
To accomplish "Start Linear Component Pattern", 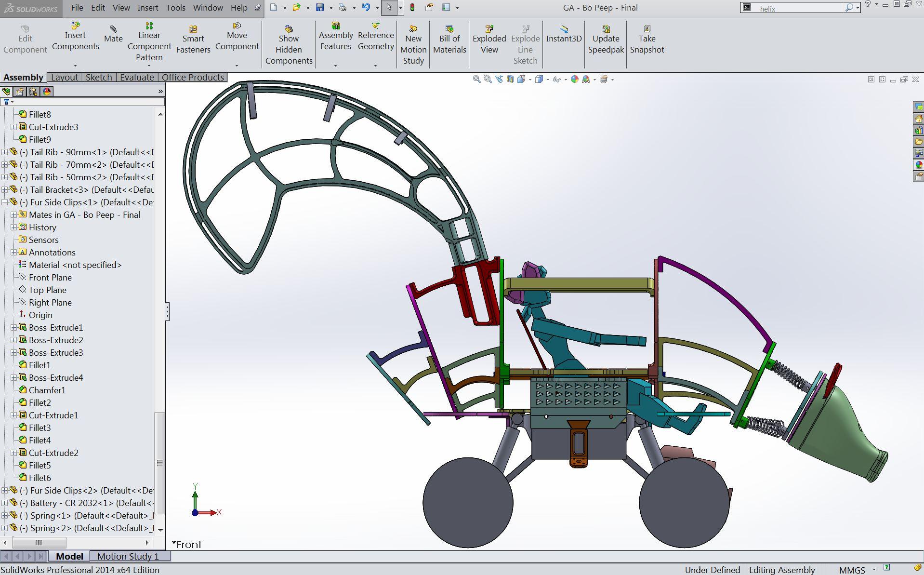I will (x=149, y=41).
